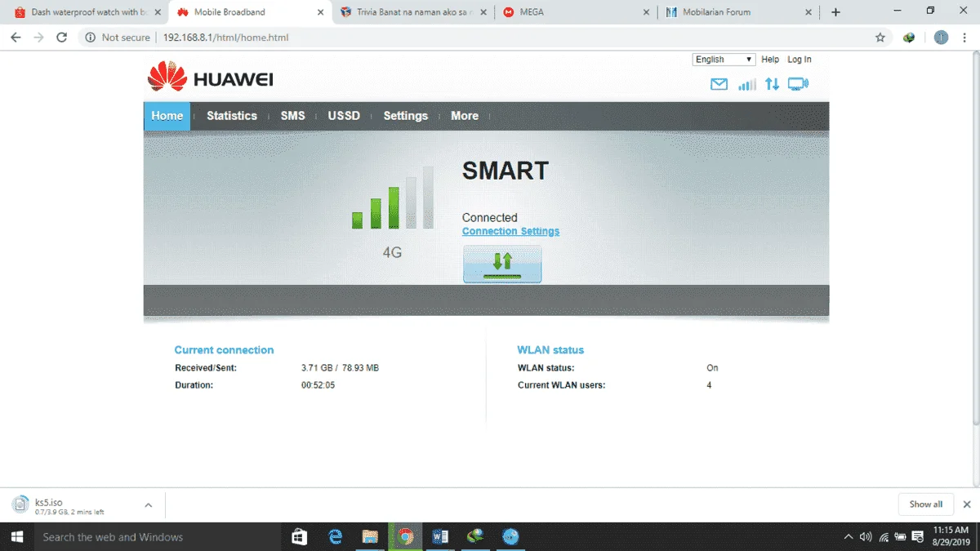Open the More menu
Screen dimensions: 980x551
click(465, 116)
